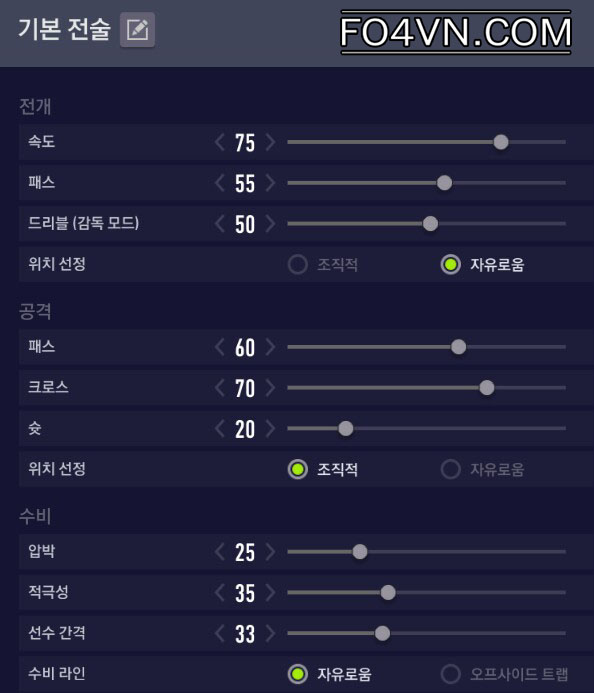Click the 적극성 slider handle

[388, 593]
